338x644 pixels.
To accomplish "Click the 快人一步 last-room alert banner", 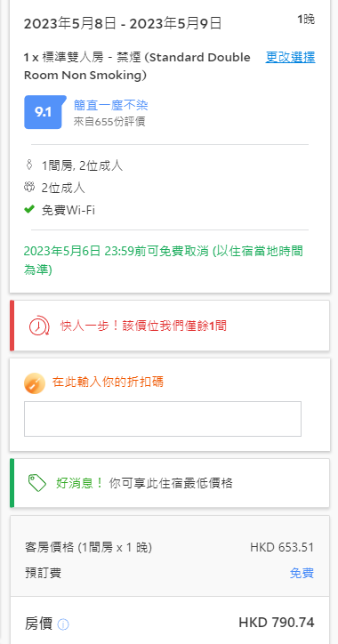I will (170, 326).
